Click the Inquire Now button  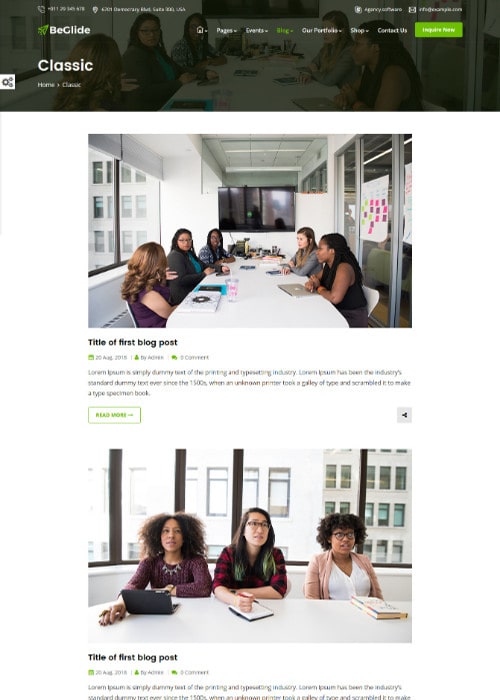pos(439,30)
